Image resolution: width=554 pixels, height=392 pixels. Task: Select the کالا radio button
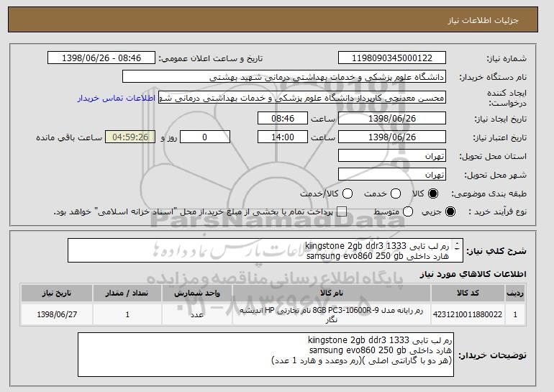pyautogui.click(x=433, y=193)
